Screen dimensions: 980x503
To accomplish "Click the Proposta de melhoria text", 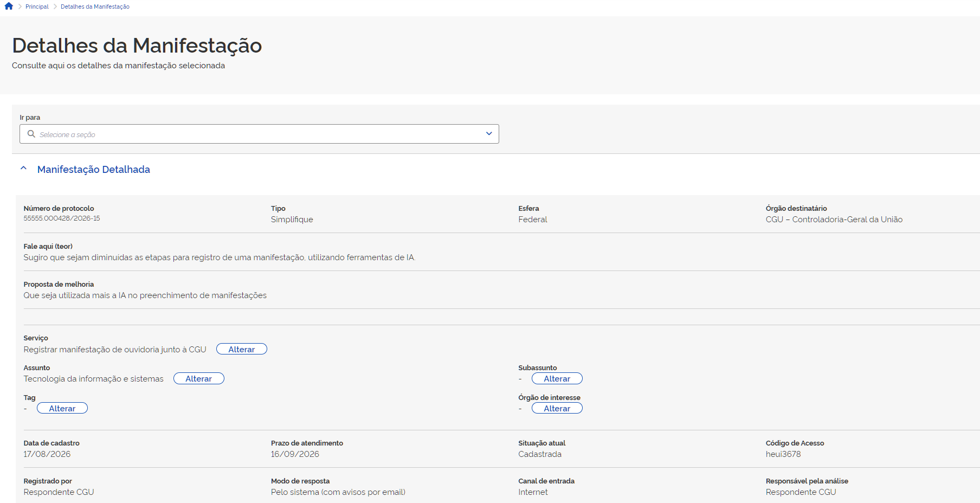I will click(x=145, y=295).
